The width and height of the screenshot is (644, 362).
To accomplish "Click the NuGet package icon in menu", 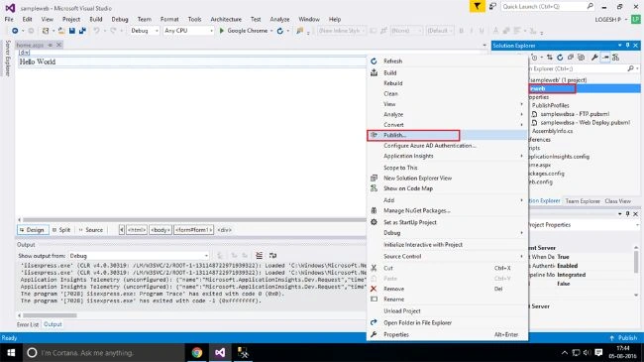I will click(374, 210).
